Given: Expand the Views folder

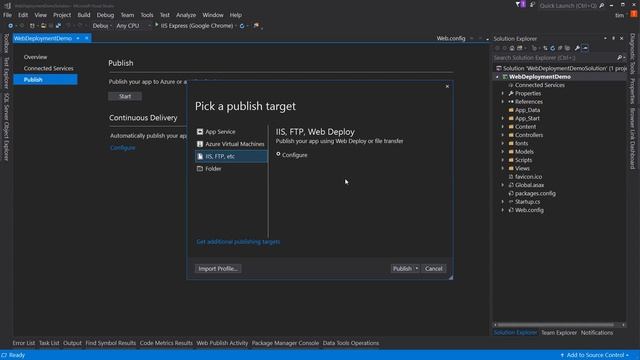Looking at the screenshot, I should [503, 169].
